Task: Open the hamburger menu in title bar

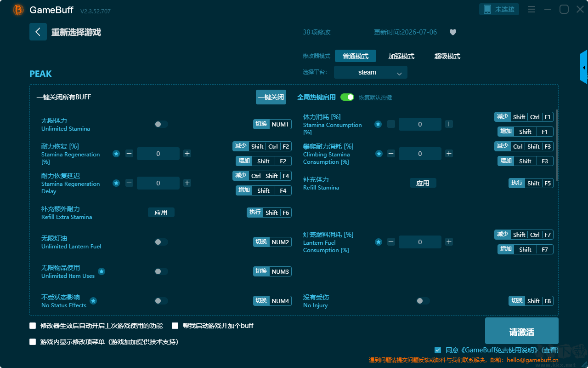Action: 531,9
